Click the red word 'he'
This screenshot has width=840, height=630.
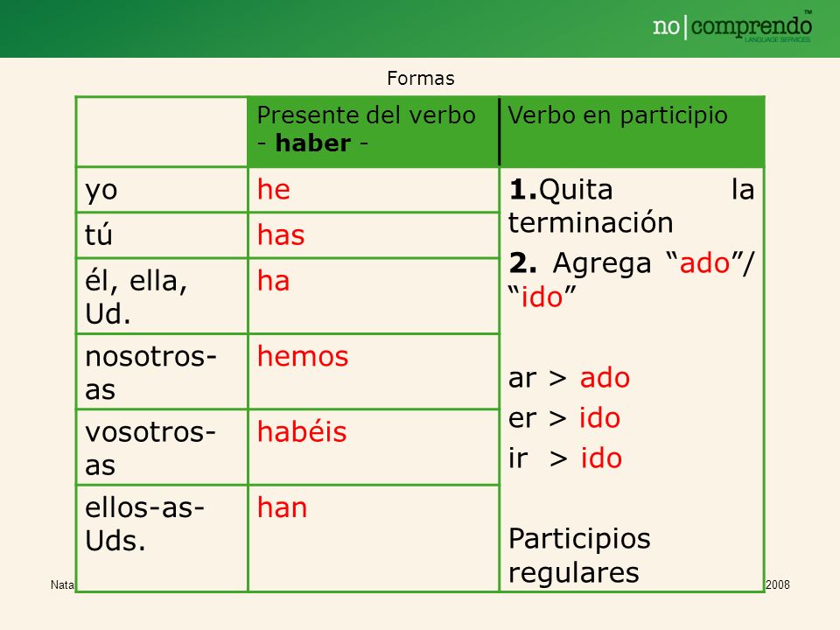pyautogui.click(x=274, y=190)
